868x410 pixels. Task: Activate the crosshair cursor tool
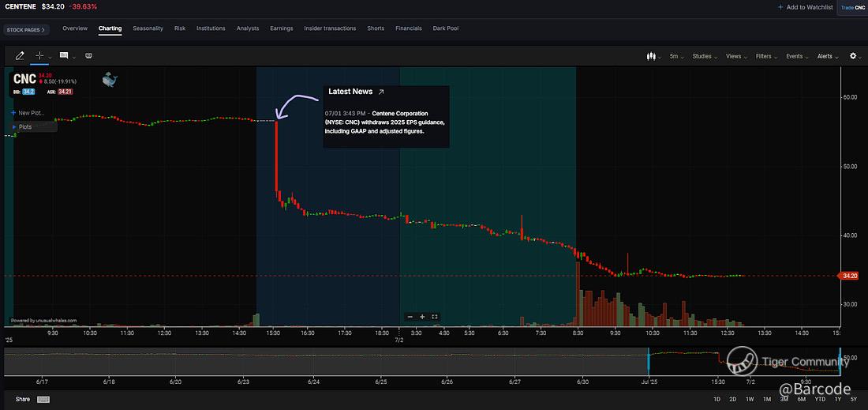click(39, 56)
